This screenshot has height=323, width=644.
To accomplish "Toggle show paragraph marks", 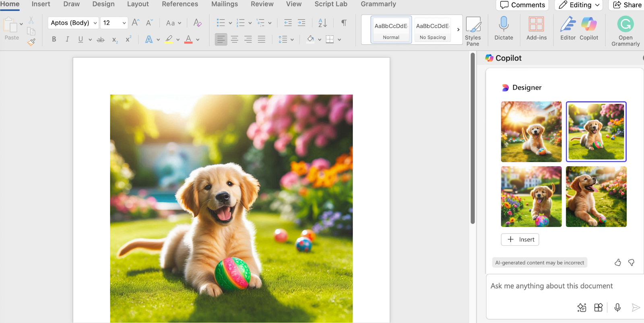I will tap(344, 23).
